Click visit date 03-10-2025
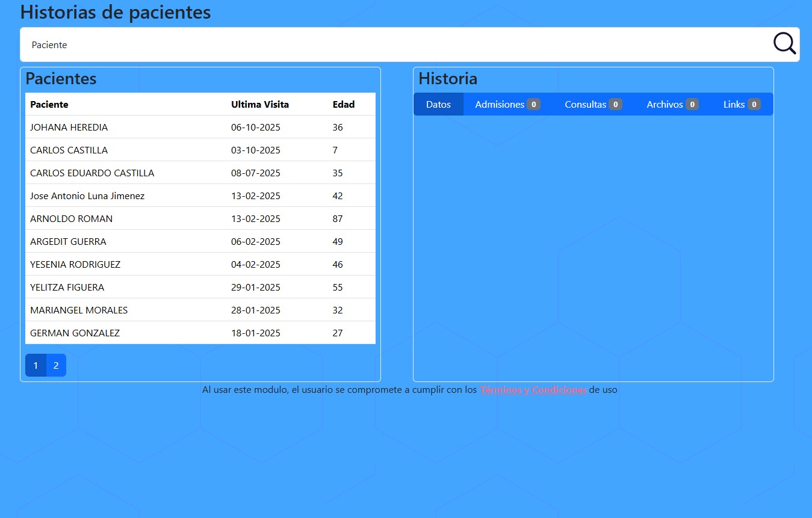The width and height of the screenshot is (812, 518). [256, 150]
